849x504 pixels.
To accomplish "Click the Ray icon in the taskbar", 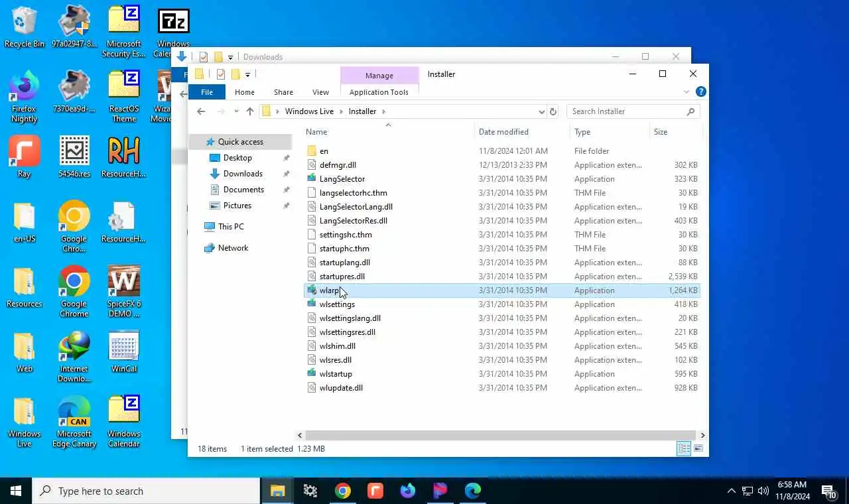I will click(x=375, y=491).
